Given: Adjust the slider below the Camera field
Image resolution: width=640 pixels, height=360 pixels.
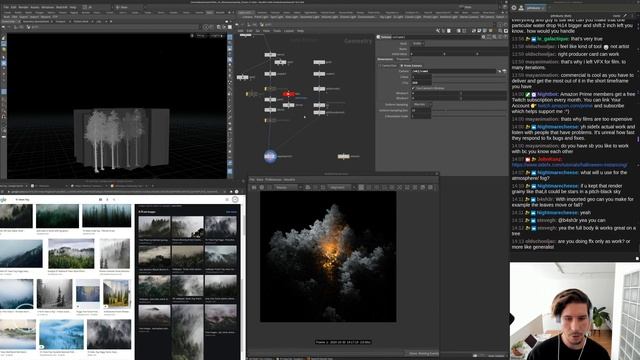Looking at the screenshot, I should 469,77.
